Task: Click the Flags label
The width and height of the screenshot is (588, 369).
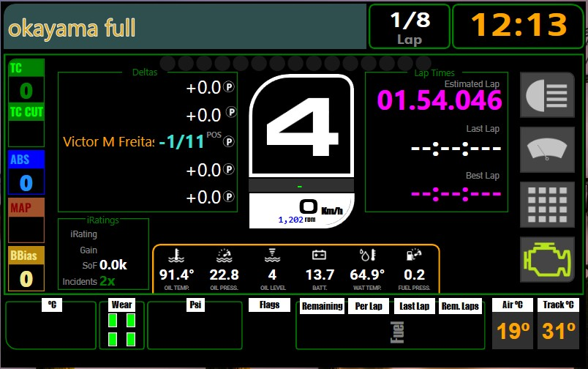Action: click(x=269, y=305)
